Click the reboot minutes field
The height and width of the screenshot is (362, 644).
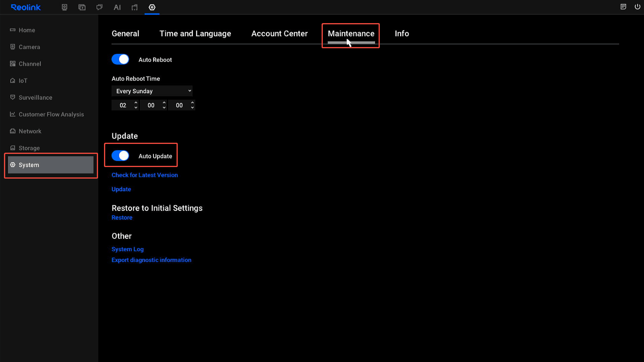[151, 105]
